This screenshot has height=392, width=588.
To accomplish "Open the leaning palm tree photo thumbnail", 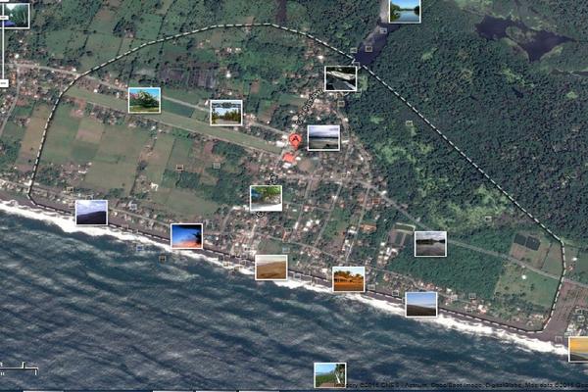I will point(265,198).
